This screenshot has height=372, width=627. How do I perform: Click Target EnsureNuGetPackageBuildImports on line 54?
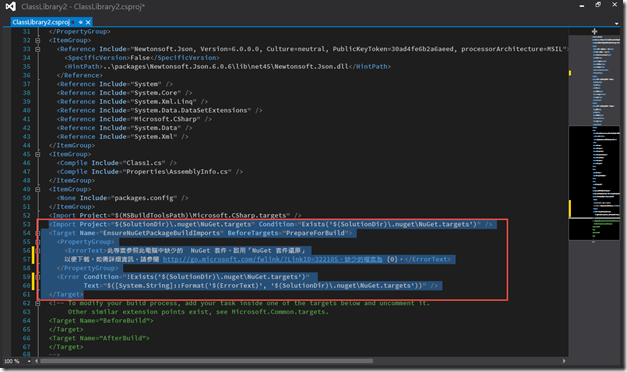(200, 233)
